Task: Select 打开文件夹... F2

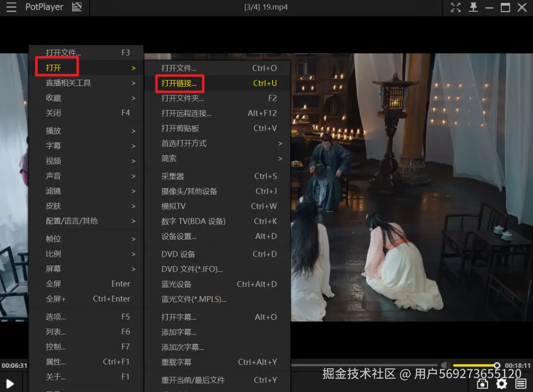Action: pos(218,98)
